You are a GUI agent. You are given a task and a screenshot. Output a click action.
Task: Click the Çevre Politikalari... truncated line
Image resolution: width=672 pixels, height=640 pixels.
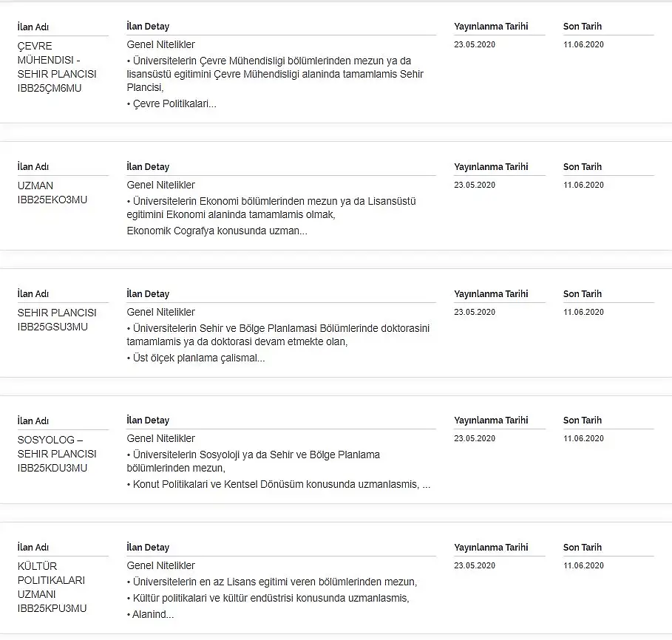(172, 103)
